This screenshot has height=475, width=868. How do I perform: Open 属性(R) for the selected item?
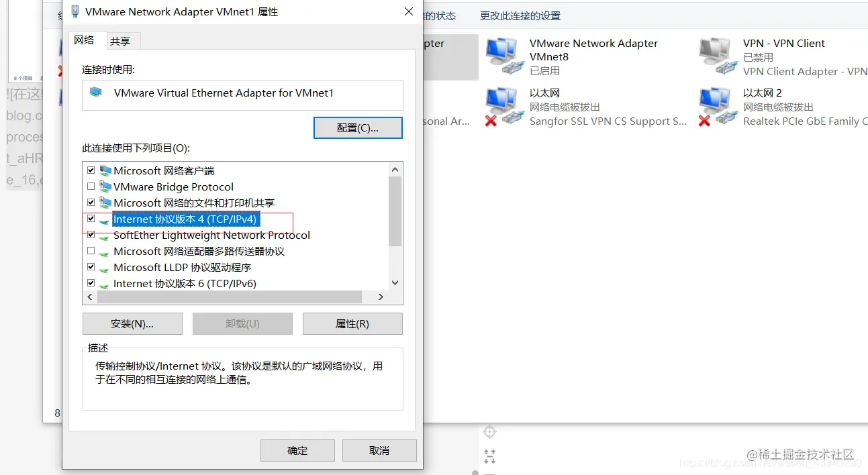tap(352, 323)
